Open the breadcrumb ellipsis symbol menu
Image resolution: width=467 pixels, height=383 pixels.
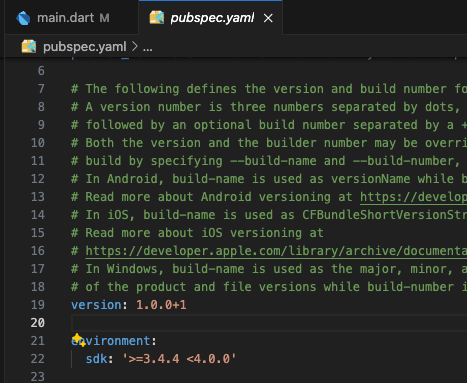[148, 47]
